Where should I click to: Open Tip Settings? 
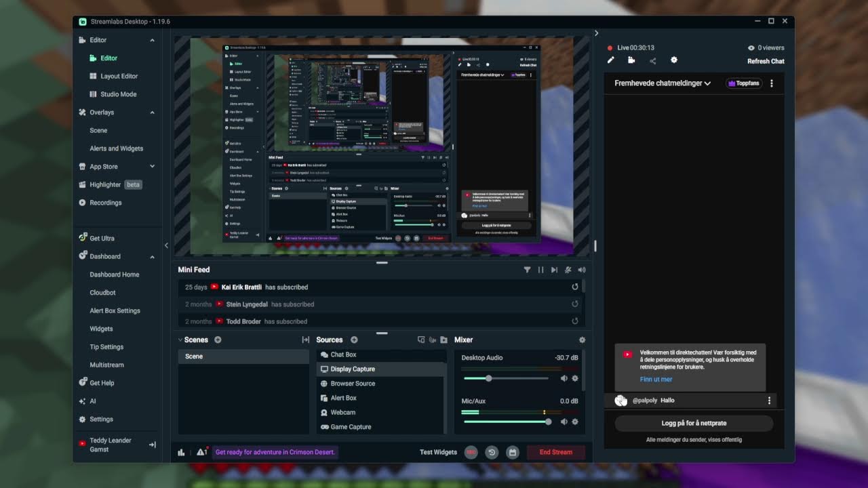106,347
